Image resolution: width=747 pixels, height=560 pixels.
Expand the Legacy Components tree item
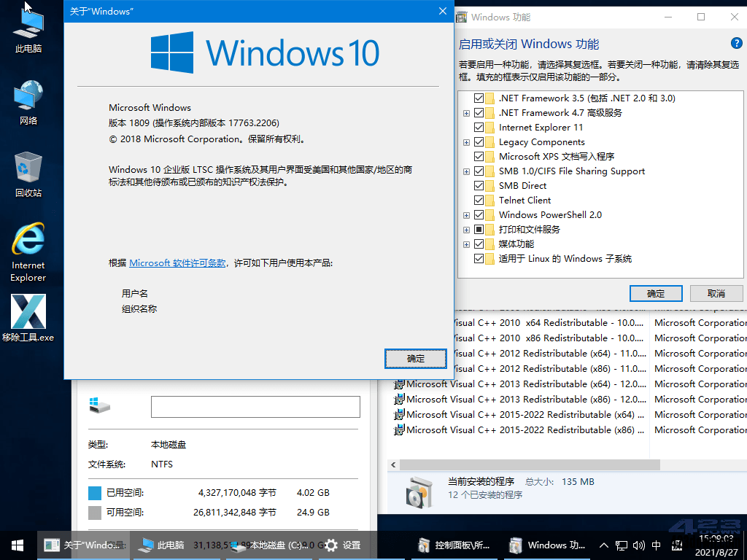tap(465, 141)
